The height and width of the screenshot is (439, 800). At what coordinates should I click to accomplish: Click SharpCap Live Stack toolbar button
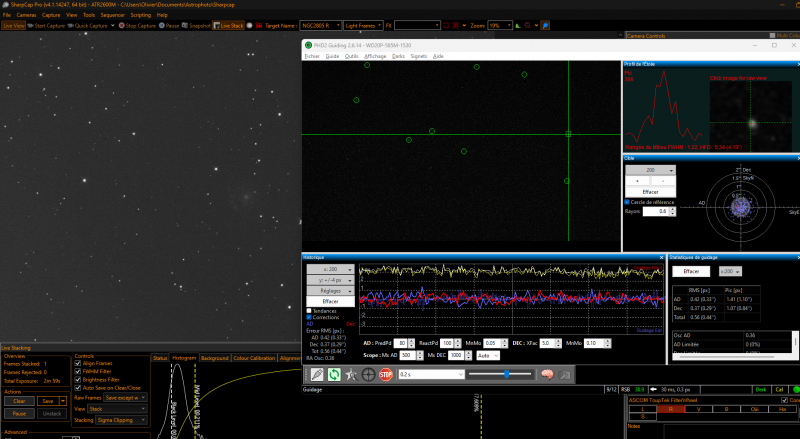(229, 26)
